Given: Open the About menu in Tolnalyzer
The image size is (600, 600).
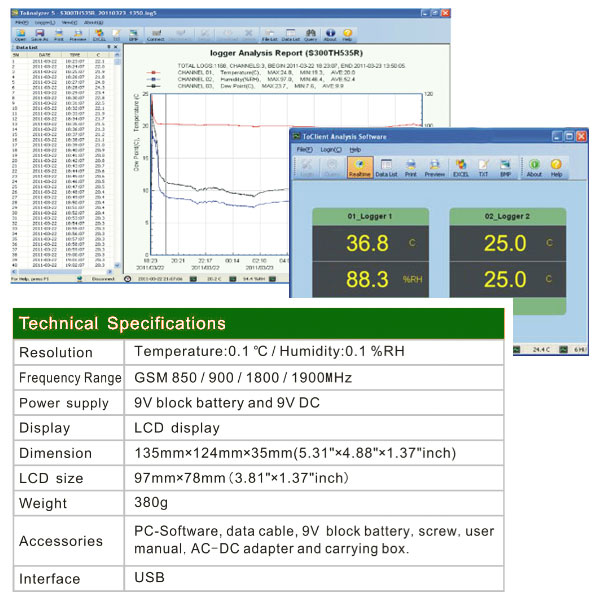Looking at the screenshot, I should point(93,23).
